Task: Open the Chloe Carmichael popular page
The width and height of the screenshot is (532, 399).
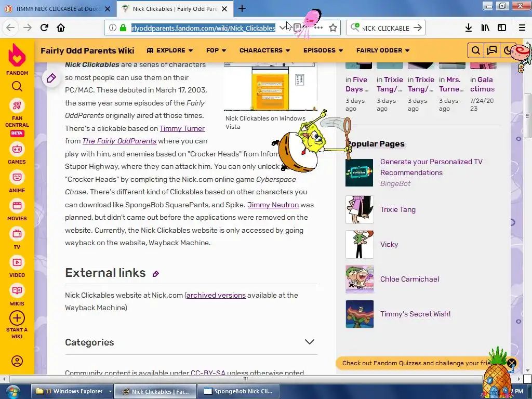Action: tap(409, 279)
